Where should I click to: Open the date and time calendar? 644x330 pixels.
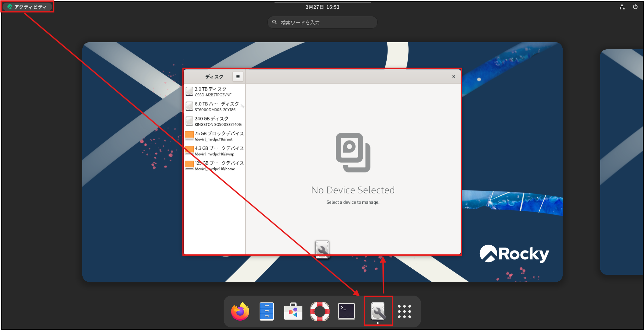(322, 7)
